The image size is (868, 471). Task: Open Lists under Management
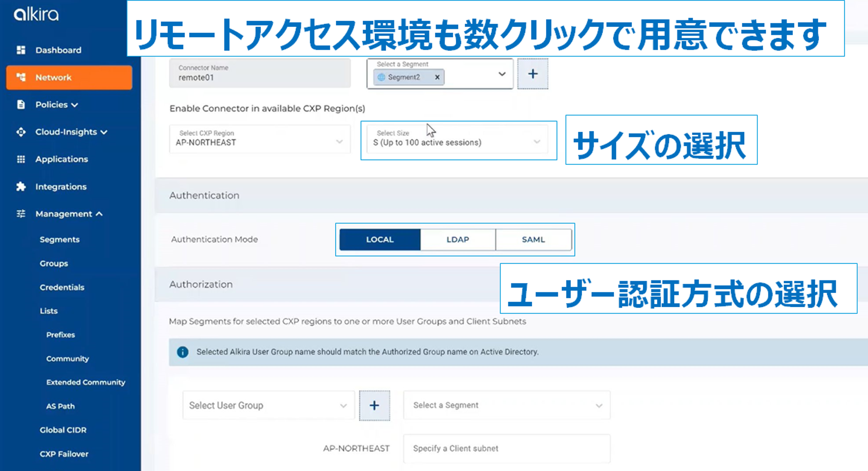(49, 311)
